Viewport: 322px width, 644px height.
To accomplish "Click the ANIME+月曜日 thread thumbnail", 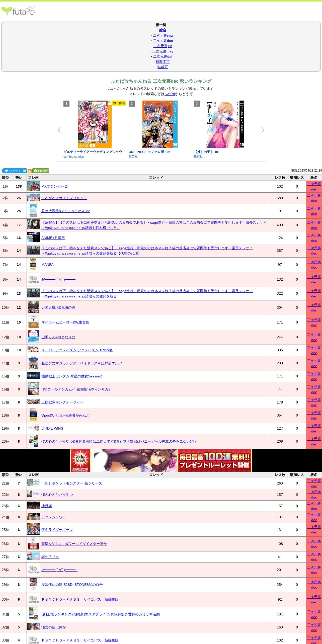I will pos(33,237).
